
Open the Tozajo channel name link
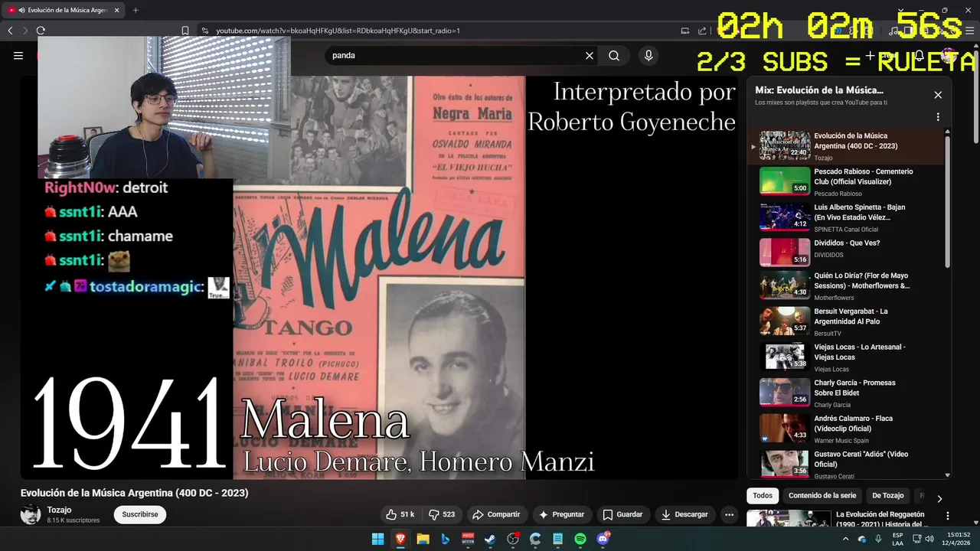(59, 510)
